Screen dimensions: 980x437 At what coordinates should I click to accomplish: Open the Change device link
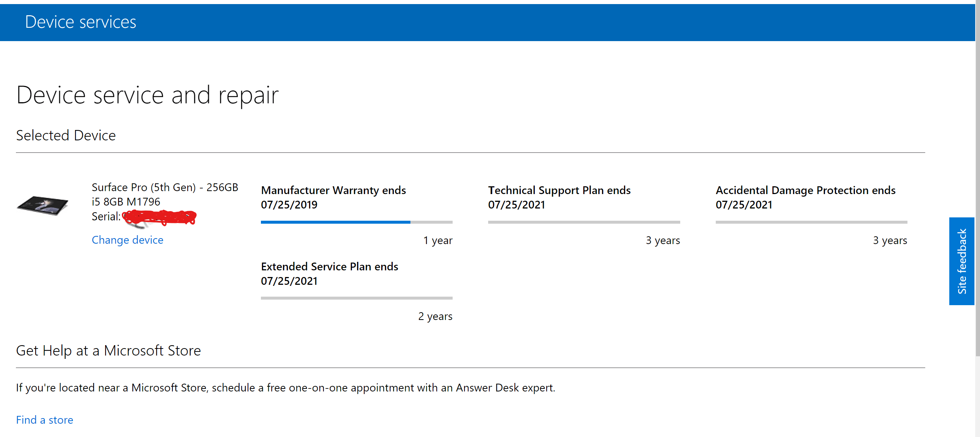point(127,240)
